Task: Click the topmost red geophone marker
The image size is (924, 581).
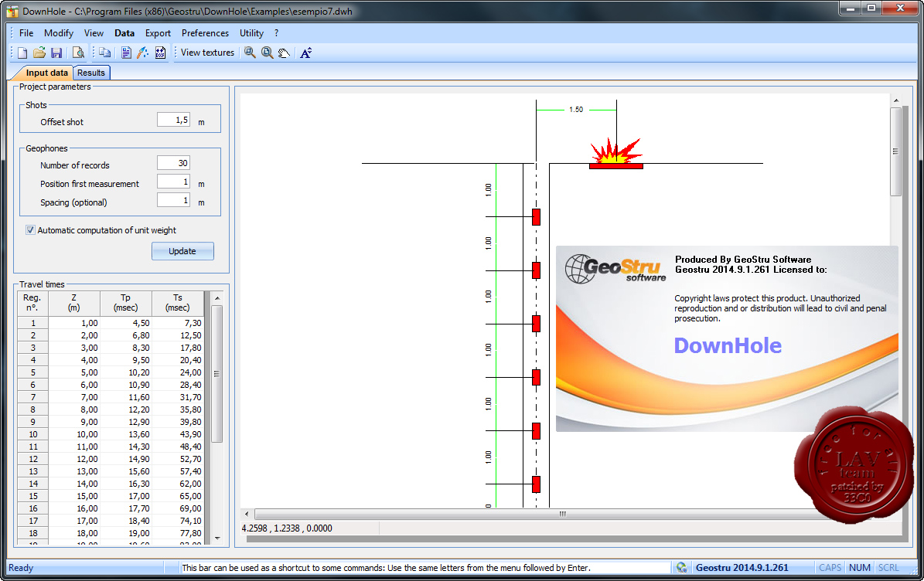Action: pyautogui.click(x=537, y=216)
